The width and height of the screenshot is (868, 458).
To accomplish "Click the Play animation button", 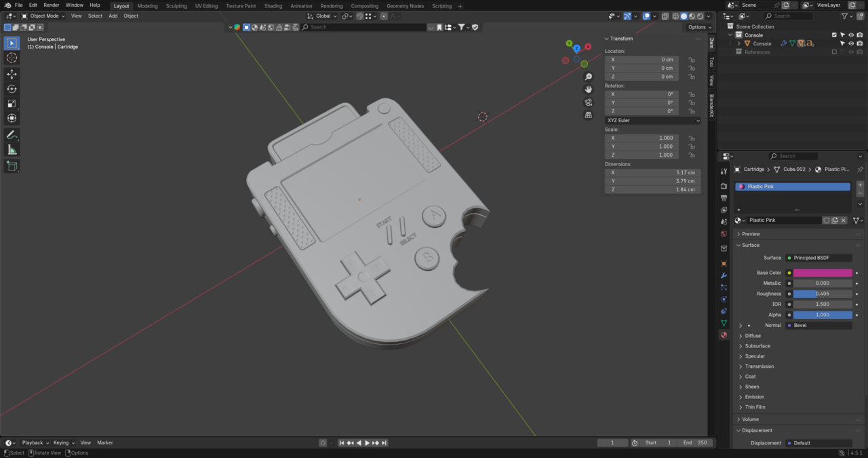I will (x=367, y=443).
